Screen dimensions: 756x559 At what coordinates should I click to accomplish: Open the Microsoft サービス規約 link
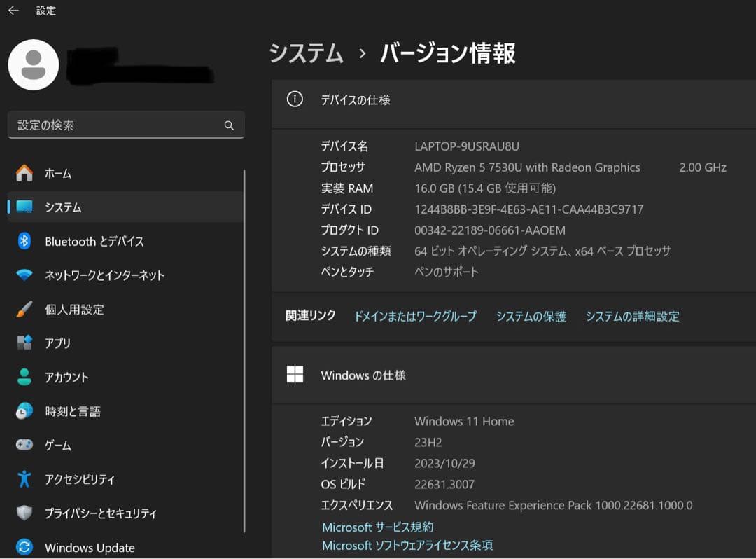pyautogui.click(x=379, y=527)
